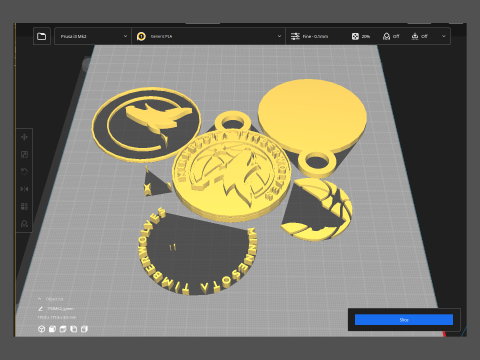
Task: Click the Fine 0.1mm profile label
Action: pos(315,36)
